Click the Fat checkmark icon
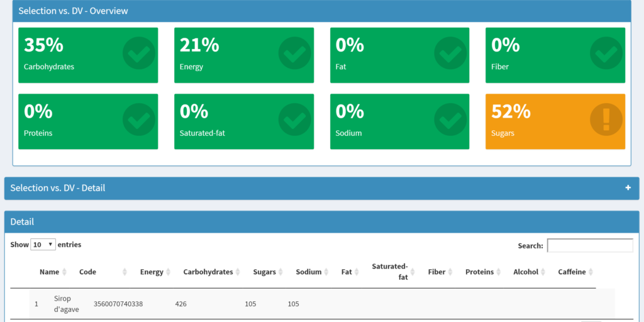 (450, 53)
